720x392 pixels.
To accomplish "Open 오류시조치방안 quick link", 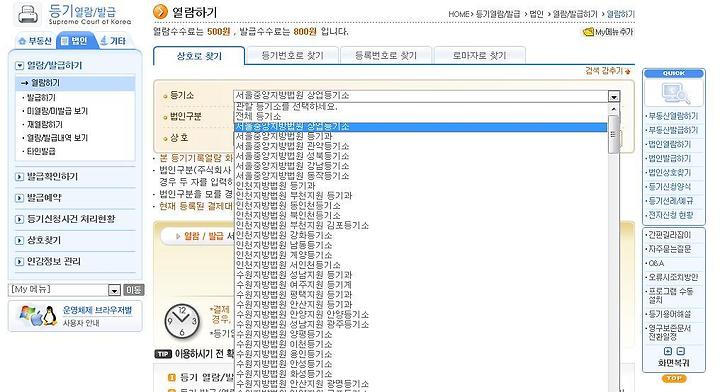I will click(x=673, y=277).
